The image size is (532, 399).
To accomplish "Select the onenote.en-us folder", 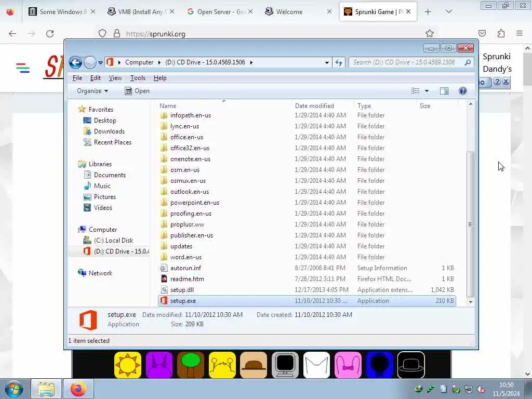I will 307,159.
